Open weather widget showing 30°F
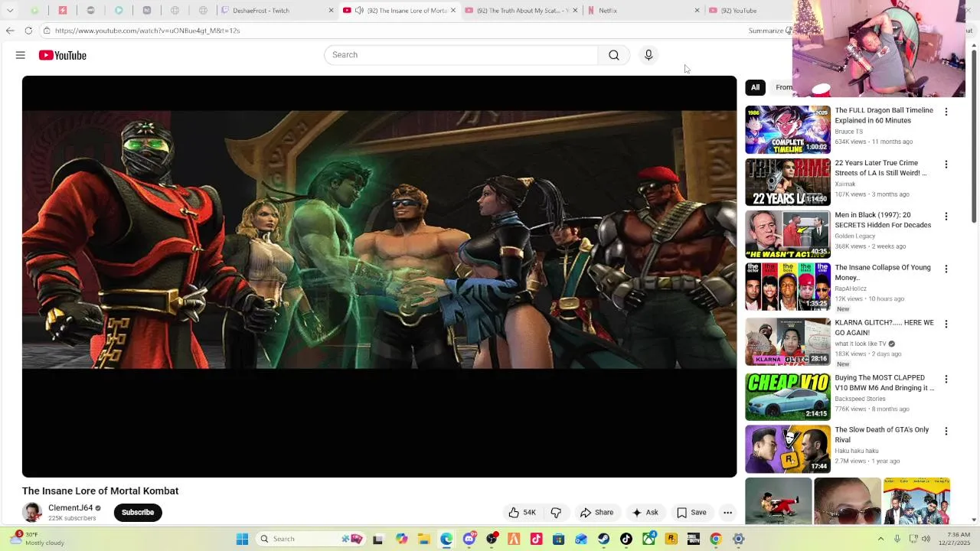This screenshot has height=551, width=980. 36,539
